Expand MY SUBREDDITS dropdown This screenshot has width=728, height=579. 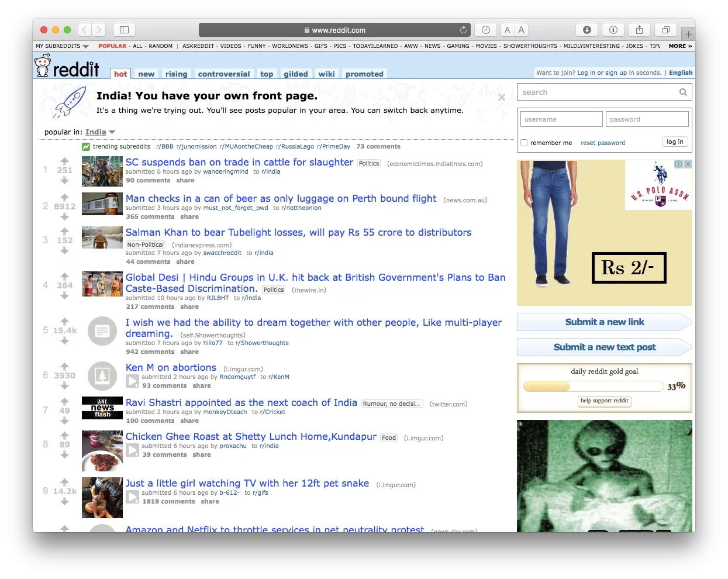coord(62,46)
